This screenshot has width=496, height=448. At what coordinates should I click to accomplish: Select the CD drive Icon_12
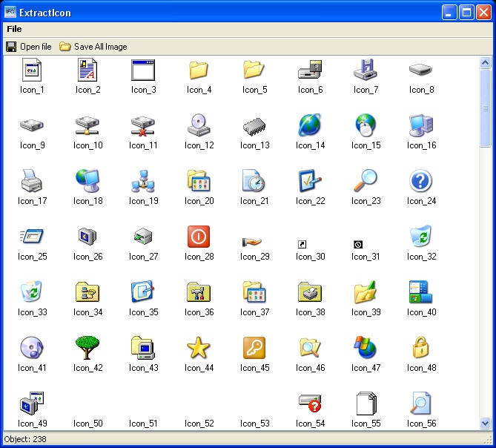[x=199, y=125]
